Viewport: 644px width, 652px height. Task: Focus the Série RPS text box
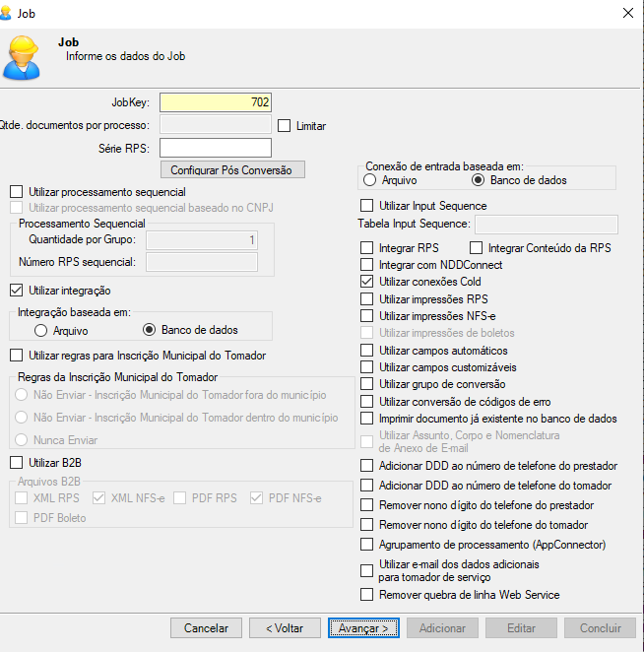[215, 148]
